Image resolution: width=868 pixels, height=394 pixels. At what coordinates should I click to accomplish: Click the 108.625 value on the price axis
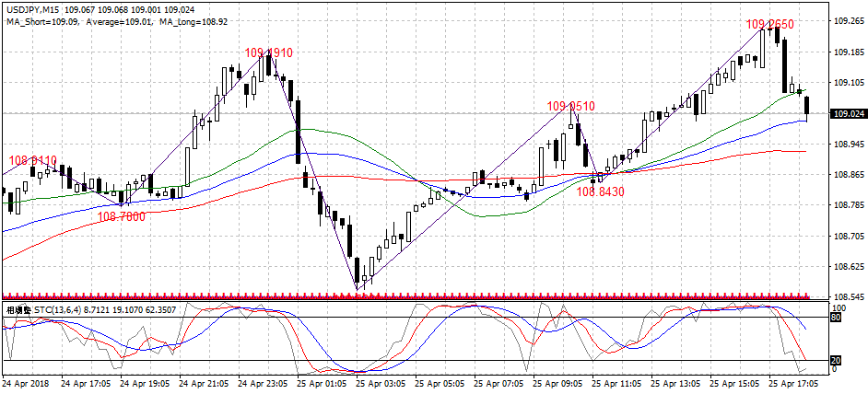click(848, 267)
